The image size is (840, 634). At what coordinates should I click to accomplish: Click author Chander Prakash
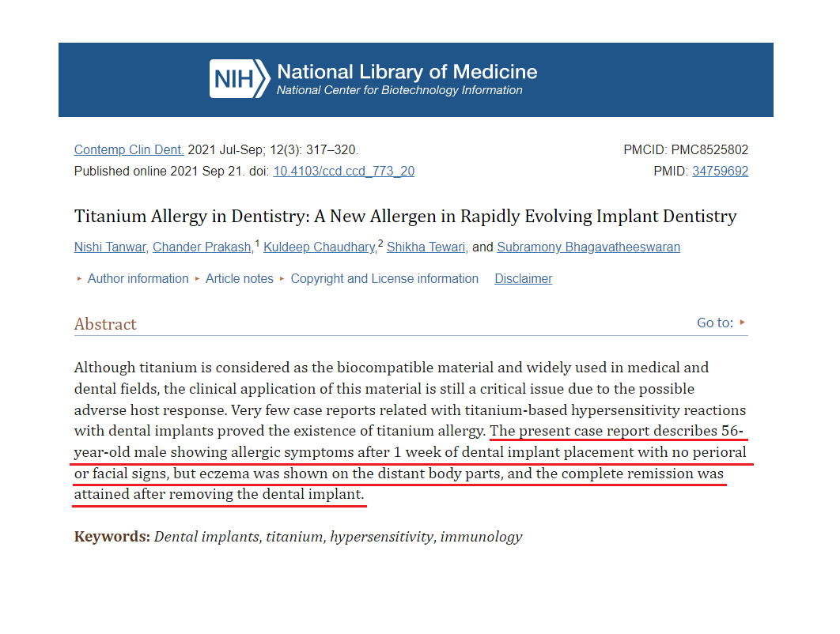(x=202, y=247)
